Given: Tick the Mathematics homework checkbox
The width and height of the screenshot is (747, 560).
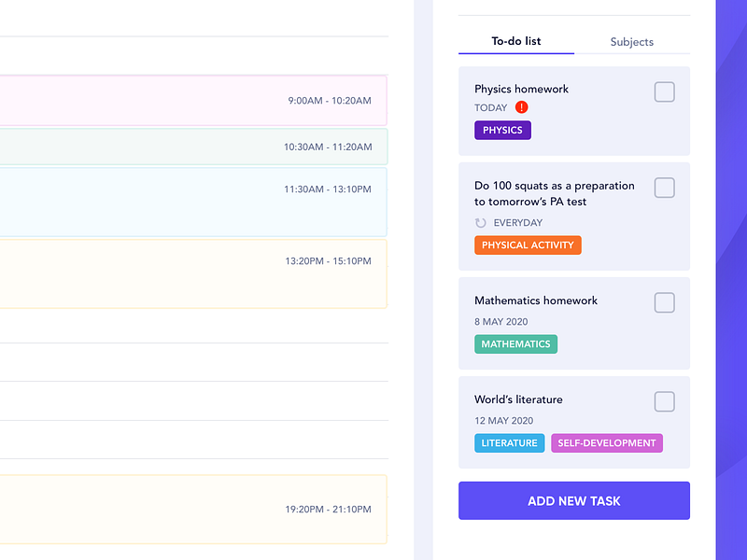Looking at the screenshot, I should point(664,302).
